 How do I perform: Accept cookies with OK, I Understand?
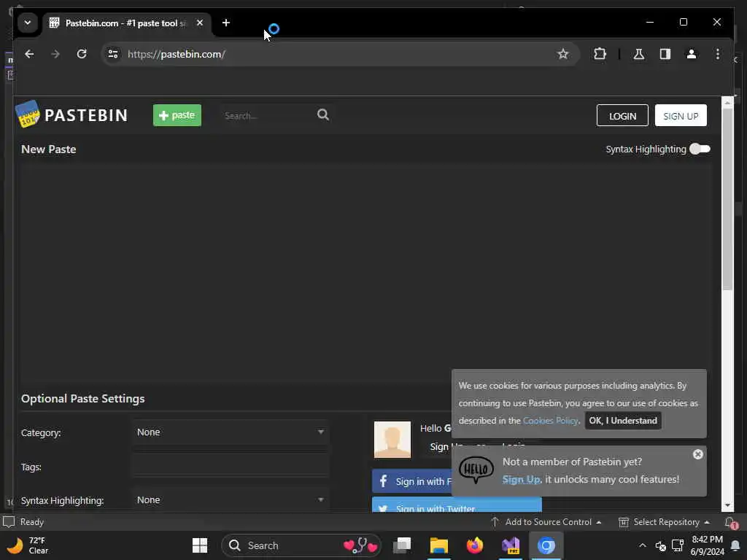coord(623,421)
